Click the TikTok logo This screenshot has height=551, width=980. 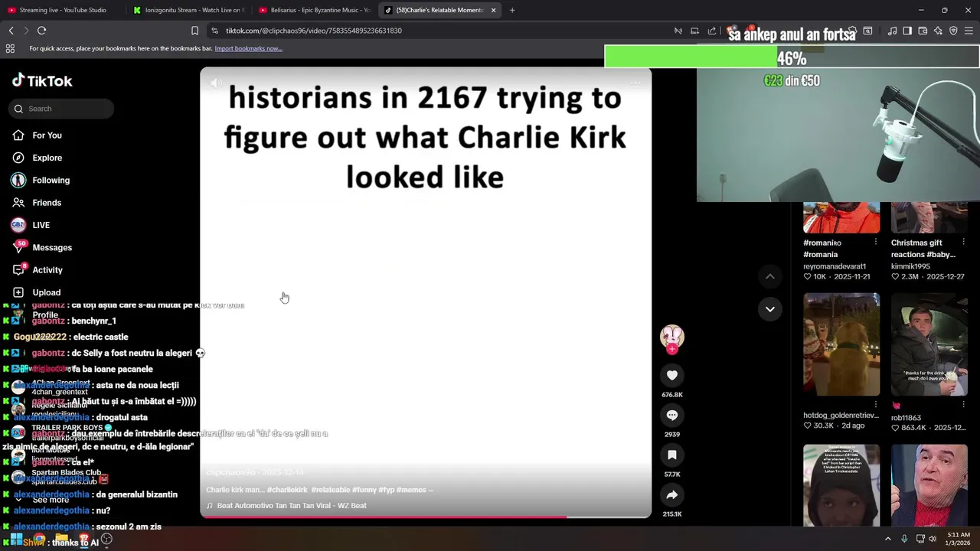pos(42,80)
